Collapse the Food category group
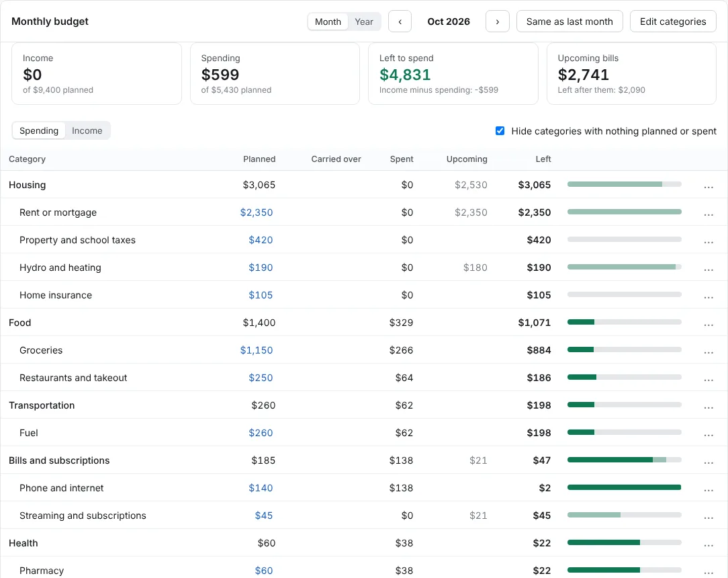Image resolution: width=728 pixels, height=578 pixels. (x=20, y=323)
